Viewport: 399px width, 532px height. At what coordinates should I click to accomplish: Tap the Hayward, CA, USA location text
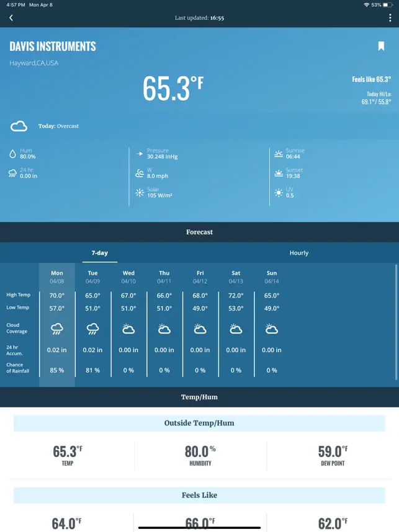(x=34, y=63)
